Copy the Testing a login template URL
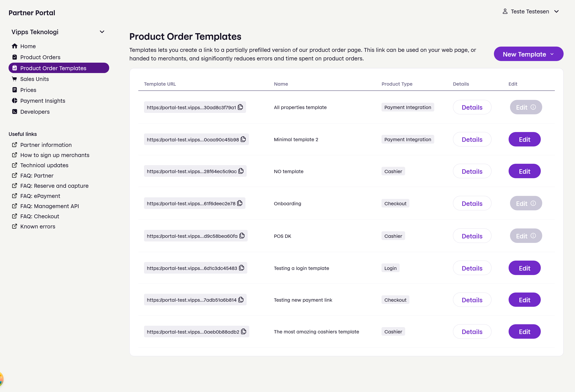 242,268
